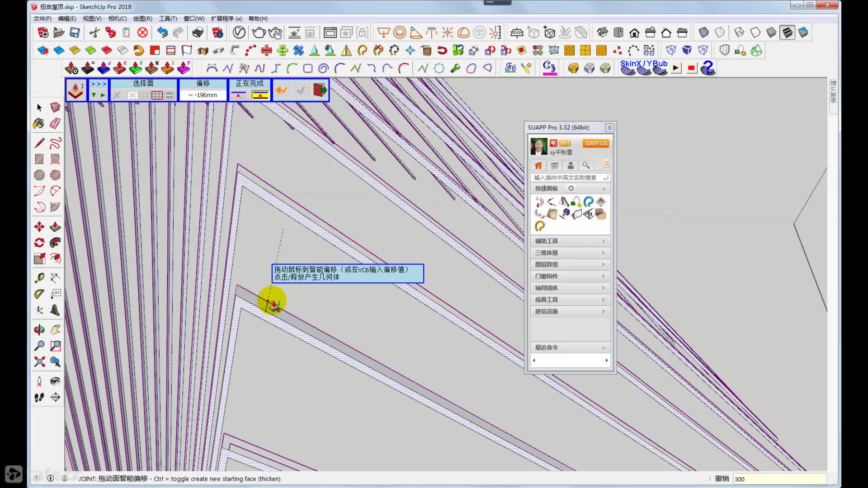The width and height of the screenshot is (868, 488).
Task: Choose the Zoom magnifier tool
Action: click(39, 346)
